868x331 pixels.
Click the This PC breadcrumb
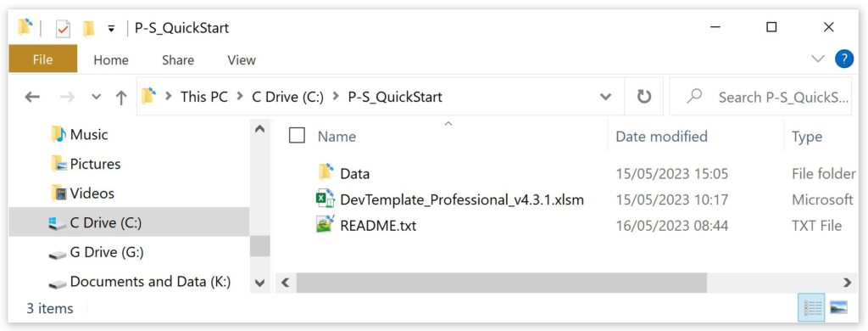coord(204,97)
